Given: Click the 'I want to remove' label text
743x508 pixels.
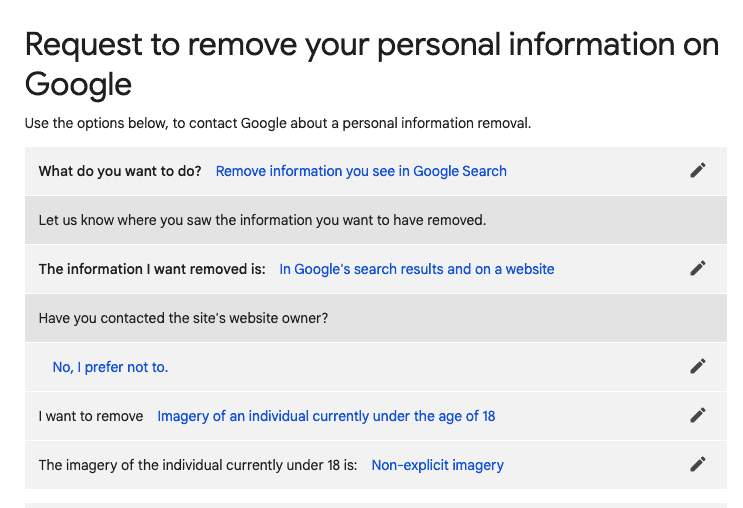Looking at the screenshot, I should tap(91, 416).
